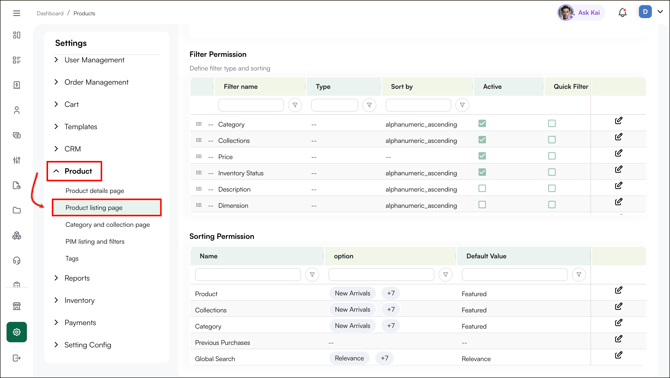
Task: Open Ask Kai assistant
Action: coord(581,12)
